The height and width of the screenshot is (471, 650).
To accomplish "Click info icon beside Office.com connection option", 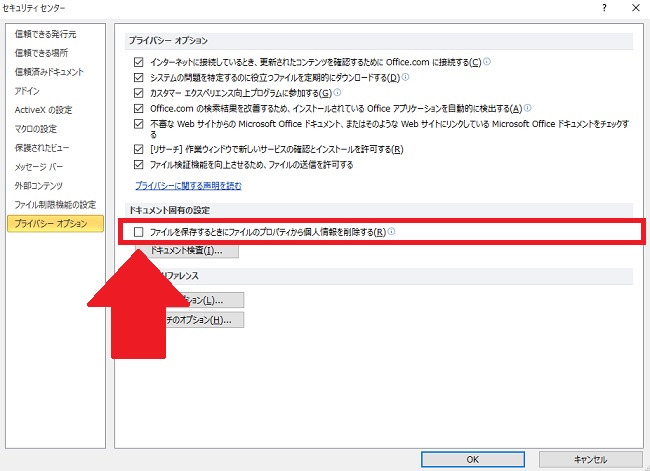I will click(487, 61).
